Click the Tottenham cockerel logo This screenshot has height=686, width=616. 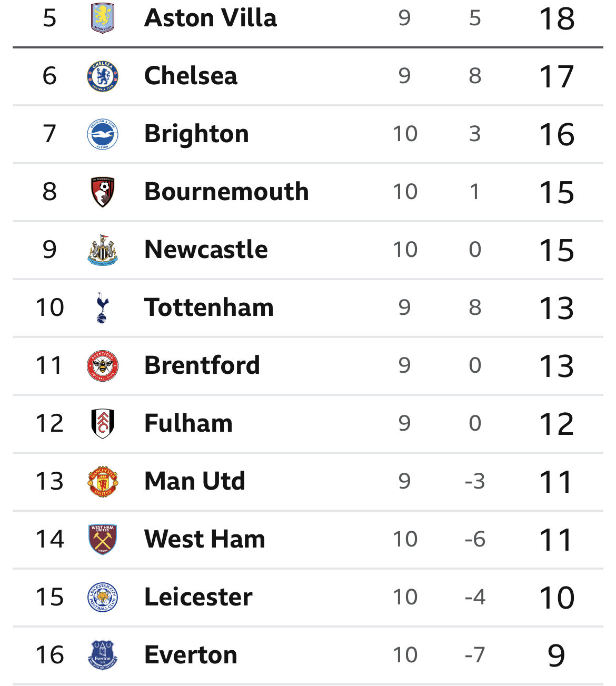pos(103,307)
